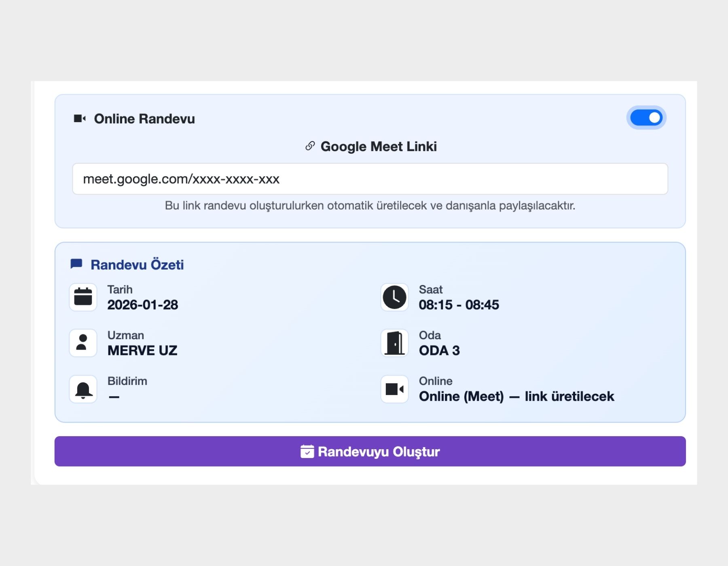This screenshot has width=728, height=566.
Task: Click the date value 2026-01-28
Action: click(x=143, y=305)
